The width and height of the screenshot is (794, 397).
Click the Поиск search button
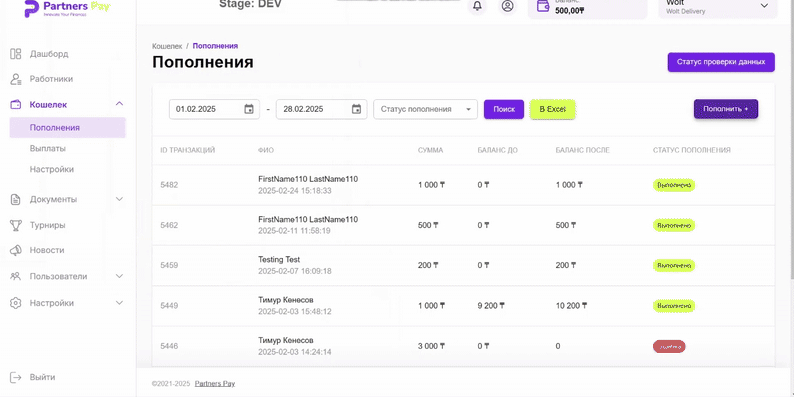504,109
